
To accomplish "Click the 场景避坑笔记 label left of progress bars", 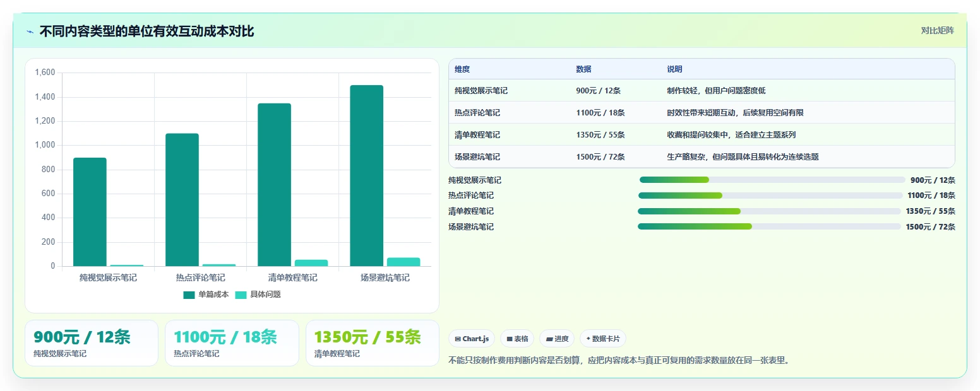I will [471, 227].
